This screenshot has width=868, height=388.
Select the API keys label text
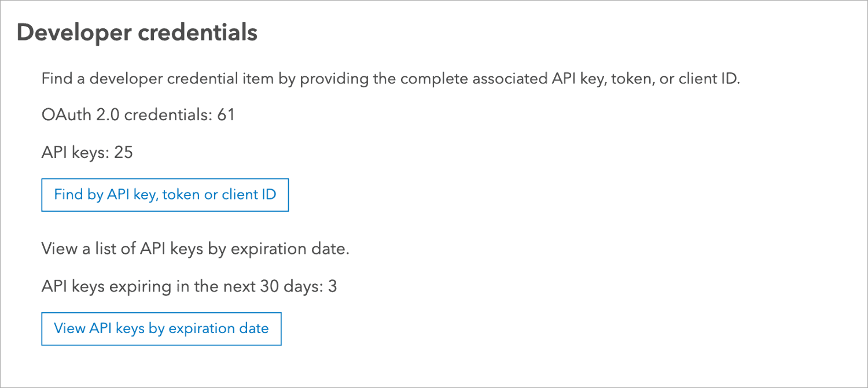tap(78, 152)
